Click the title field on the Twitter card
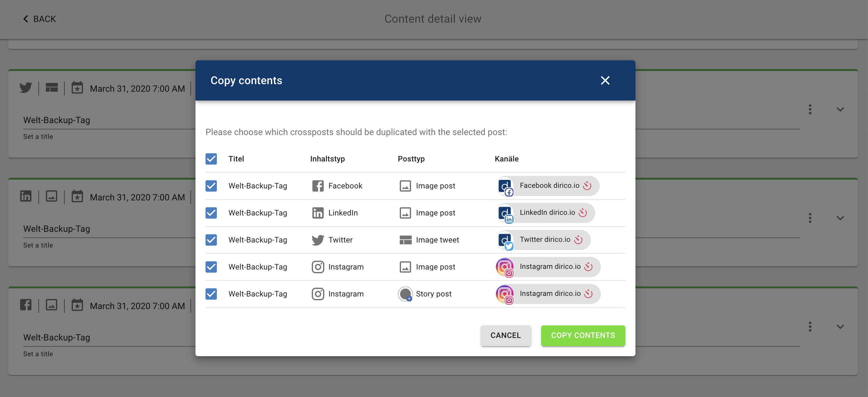 411,120
